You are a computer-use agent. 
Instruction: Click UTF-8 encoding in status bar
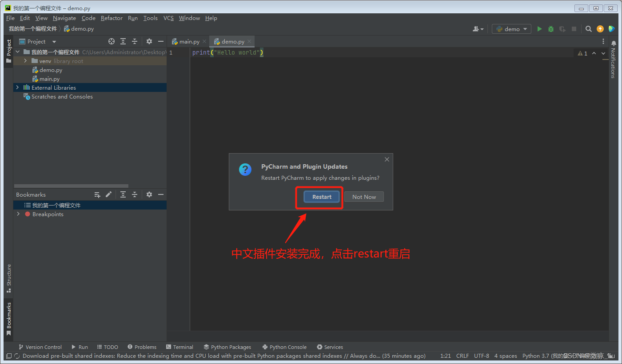click(x=482, y=356)
